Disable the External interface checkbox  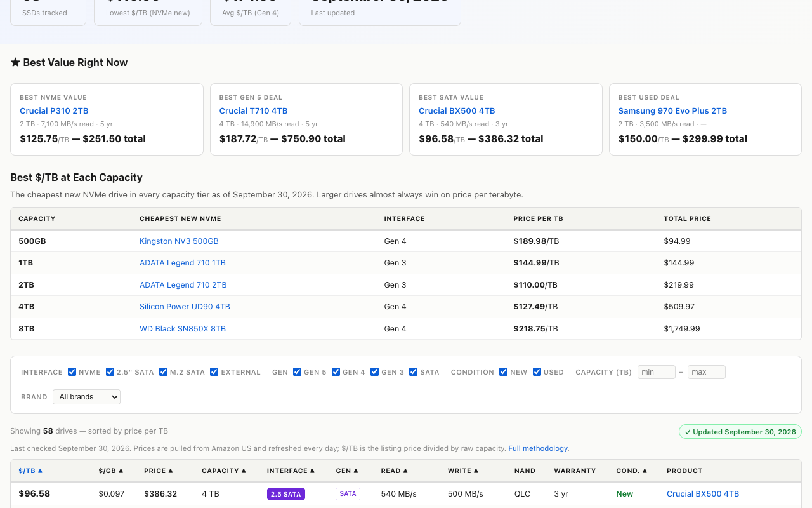[x=214, y=372]
